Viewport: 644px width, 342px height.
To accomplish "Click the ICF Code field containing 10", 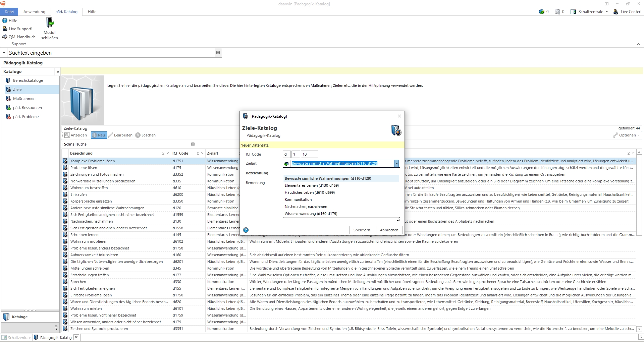I will [309, 154].
